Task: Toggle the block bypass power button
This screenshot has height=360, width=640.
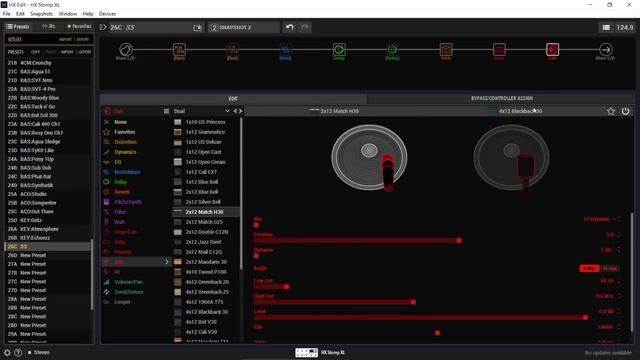Action: [x=625, y=111]
